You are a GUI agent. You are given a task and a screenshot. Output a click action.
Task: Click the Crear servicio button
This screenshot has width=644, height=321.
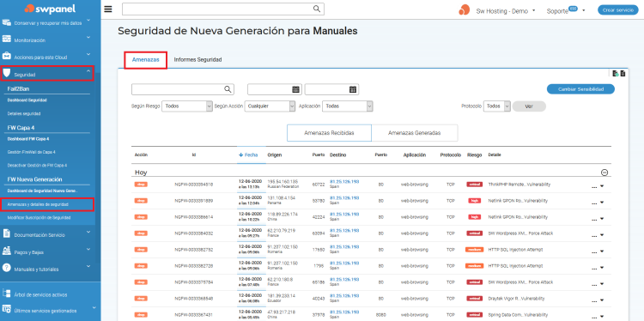click(617, 10)
